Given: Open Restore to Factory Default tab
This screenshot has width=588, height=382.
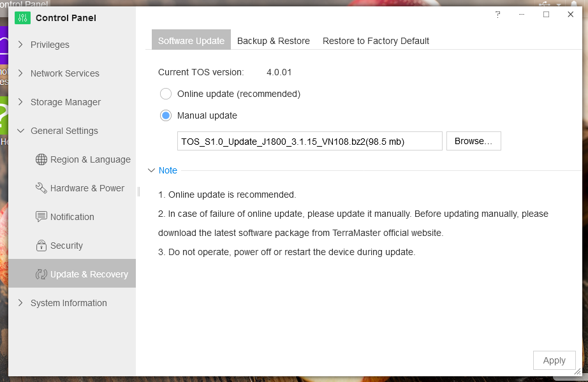Looking at the screenshot, I should 376,41.
